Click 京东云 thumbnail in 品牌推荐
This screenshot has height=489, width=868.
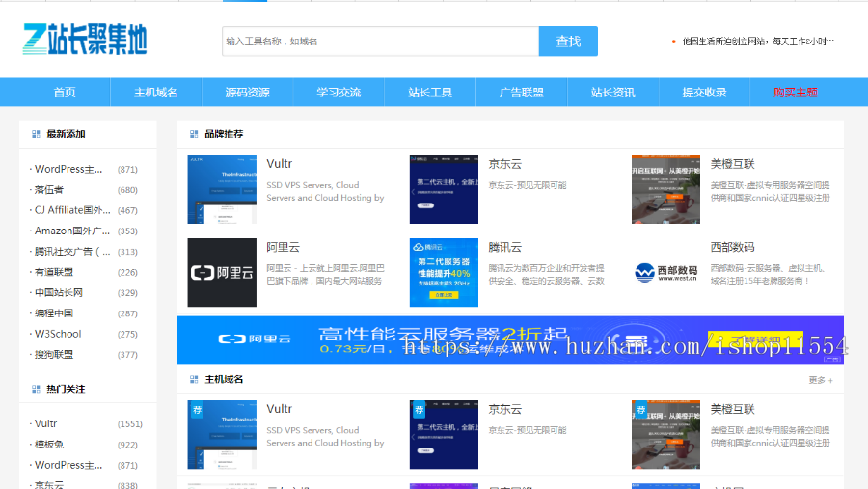[444, 189]
